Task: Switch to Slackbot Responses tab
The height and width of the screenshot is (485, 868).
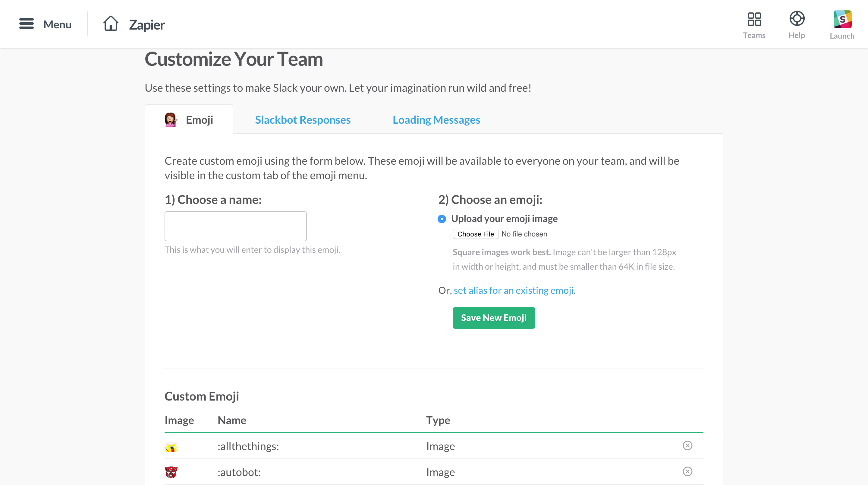Action: [303, 120]
